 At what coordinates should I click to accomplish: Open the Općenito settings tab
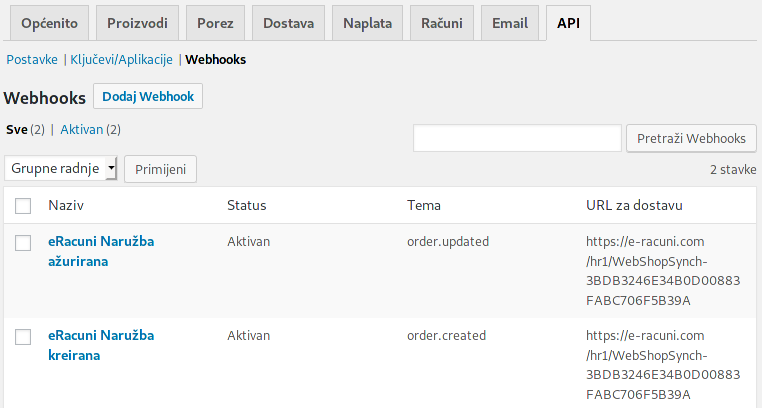(x=49, y=22)
